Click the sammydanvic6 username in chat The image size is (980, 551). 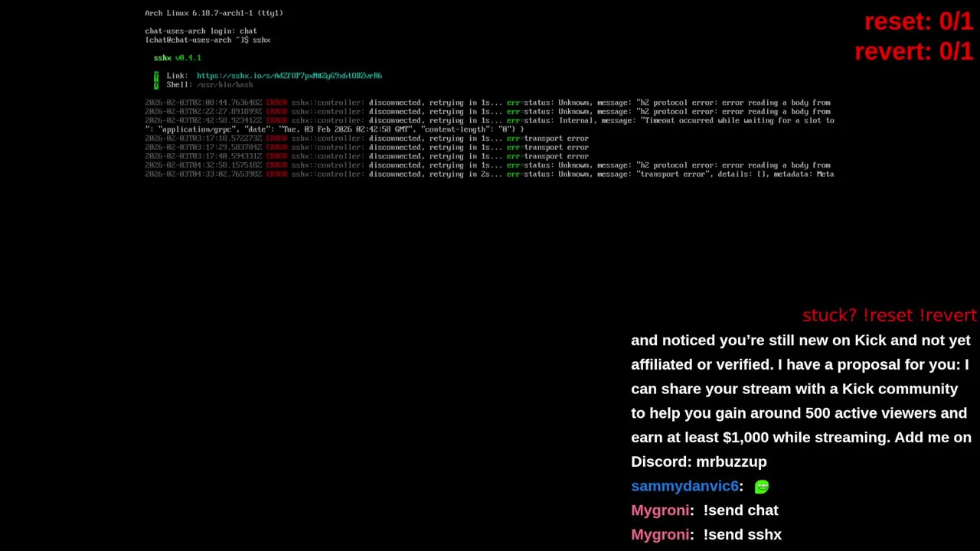click(x=684, y=486)
